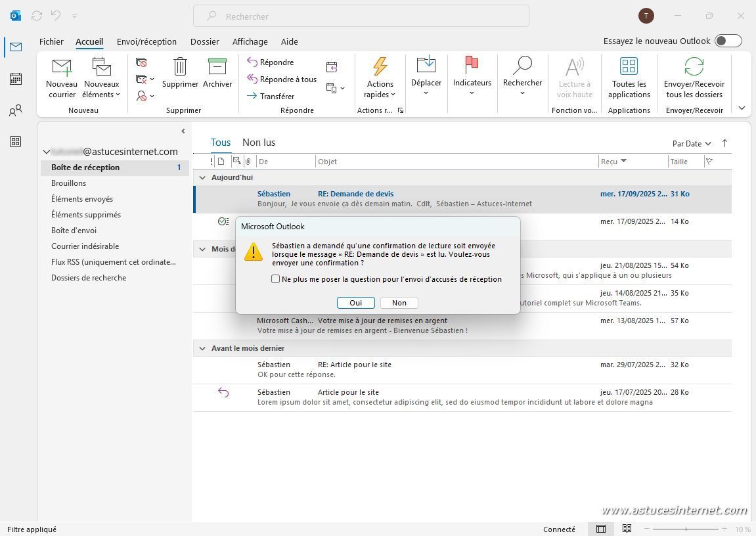
Task: Expand the Indicateurs dropdown
Action: (x=472, y=93)
